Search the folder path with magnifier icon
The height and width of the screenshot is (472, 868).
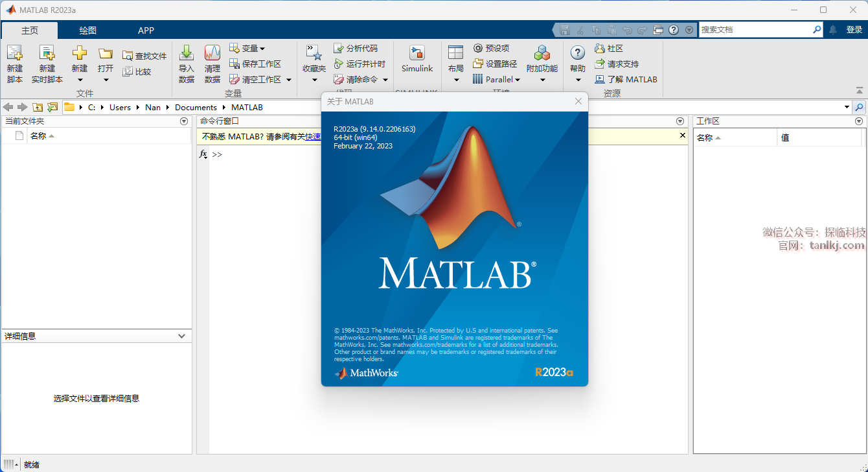click(x=859, y=107)
